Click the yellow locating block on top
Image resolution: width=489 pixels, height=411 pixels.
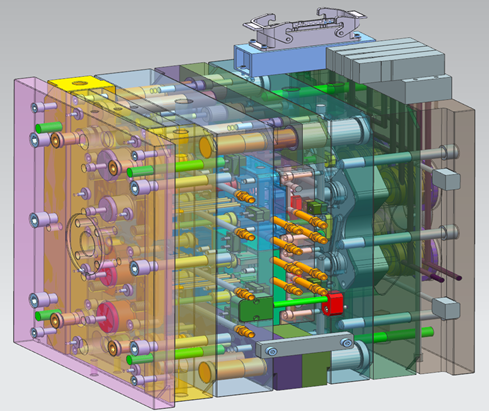pyautogui.click(x=81, y=84)
